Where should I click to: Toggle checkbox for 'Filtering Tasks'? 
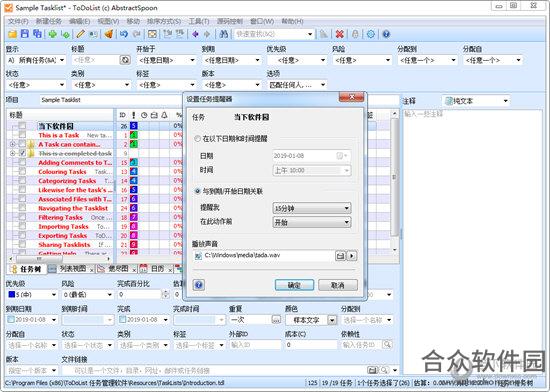(x=22, y=217)
